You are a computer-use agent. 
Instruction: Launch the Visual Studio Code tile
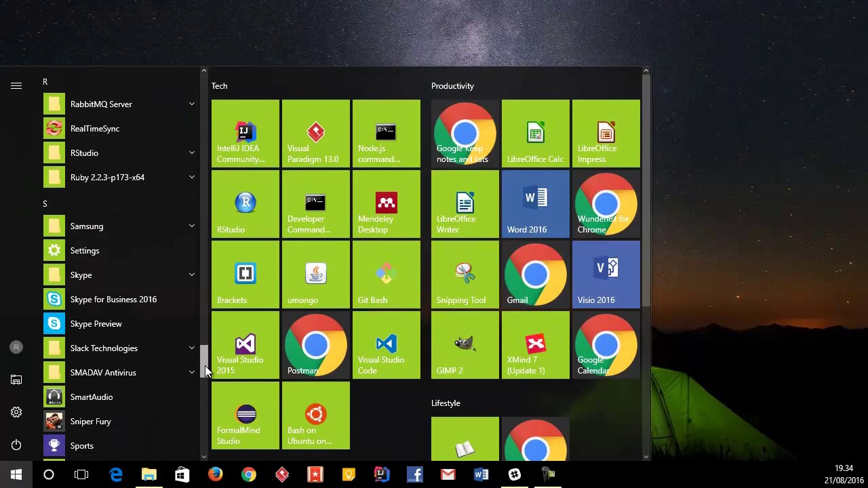pyautogui.click(x=387, y=345)
